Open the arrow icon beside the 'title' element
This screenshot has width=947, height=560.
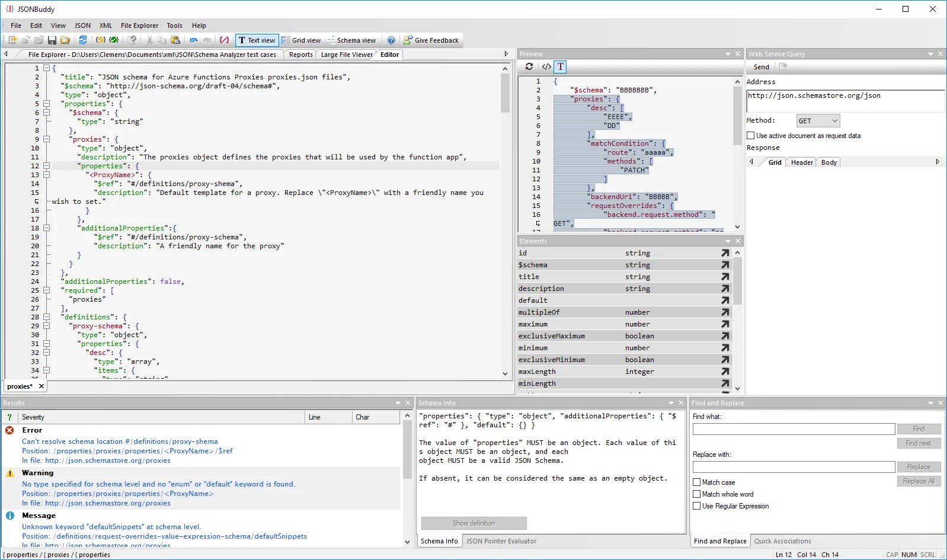pyautogui.click(x=725, y=277)
